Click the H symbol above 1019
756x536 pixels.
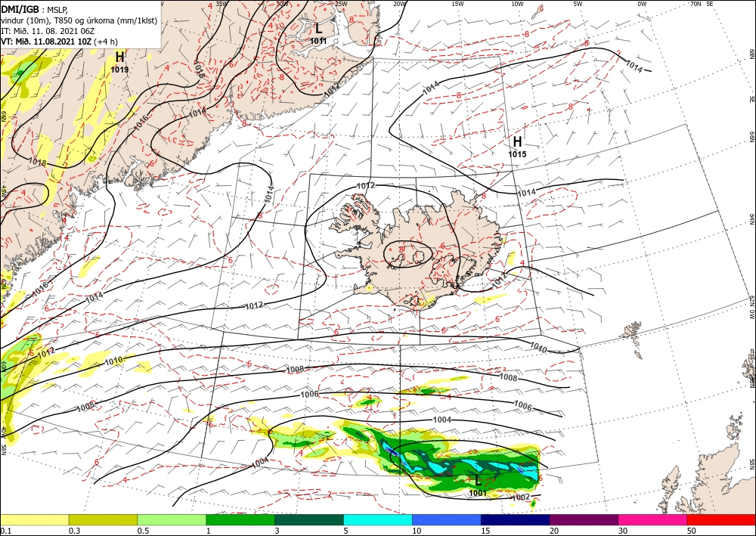(119, 57)
